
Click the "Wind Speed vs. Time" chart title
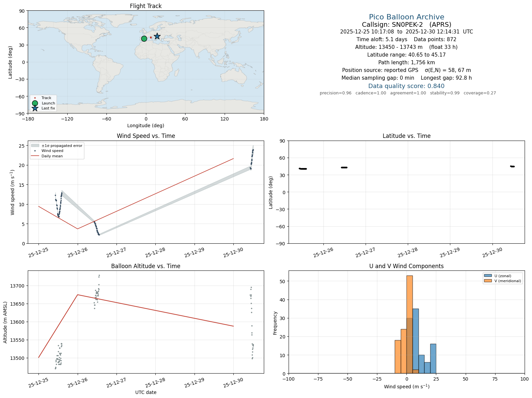(146, 136)
